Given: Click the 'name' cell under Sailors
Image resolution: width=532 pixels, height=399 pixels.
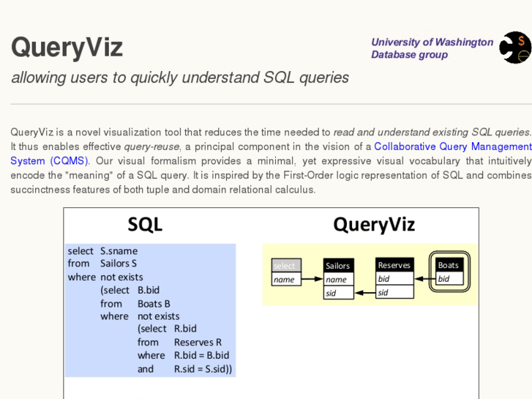Looking at the screenshot, I should point(339,279).
